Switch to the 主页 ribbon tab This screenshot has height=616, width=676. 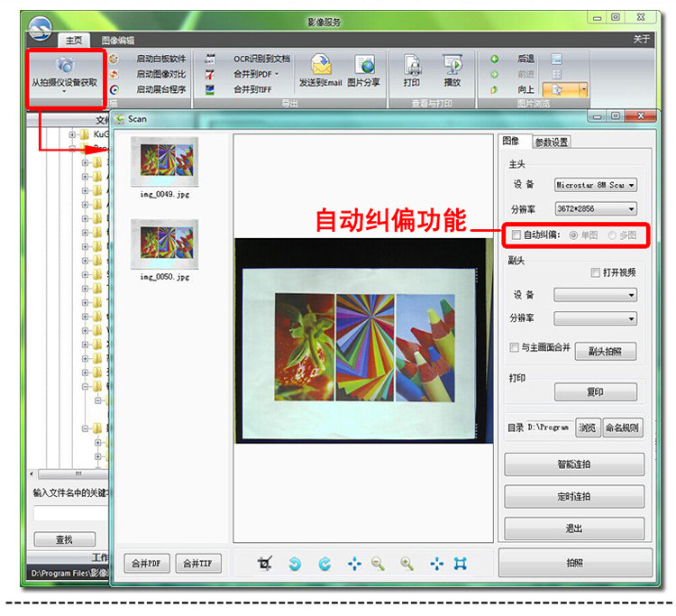[x=74, y=40]
